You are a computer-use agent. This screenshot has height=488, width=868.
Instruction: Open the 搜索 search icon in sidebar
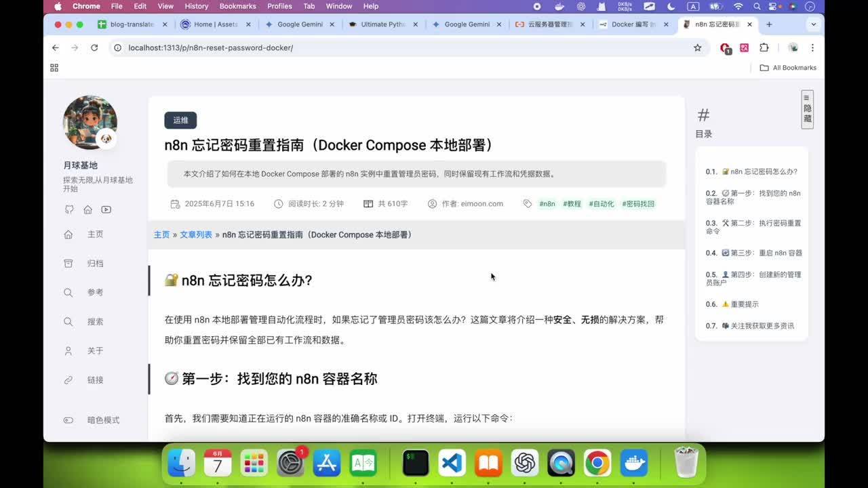pos(68,321)
